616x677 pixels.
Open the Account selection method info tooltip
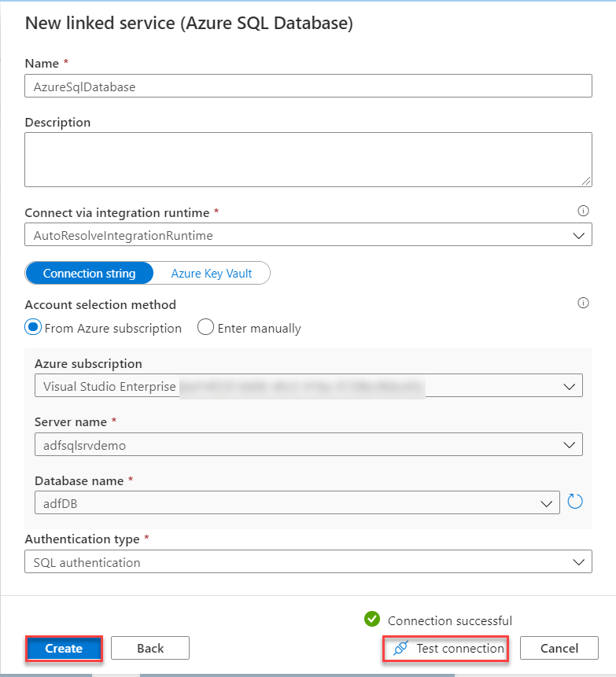coord(583,303)
